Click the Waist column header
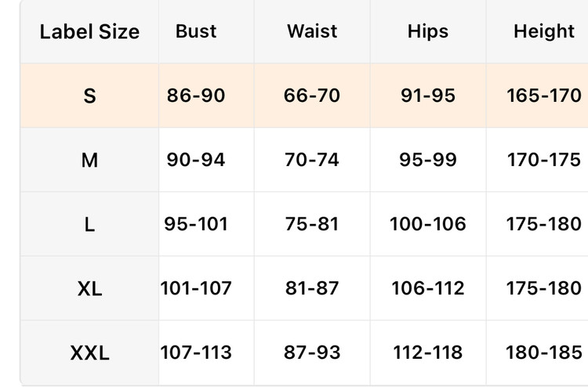This screenshot has height=387, width=588. [312, 31]
